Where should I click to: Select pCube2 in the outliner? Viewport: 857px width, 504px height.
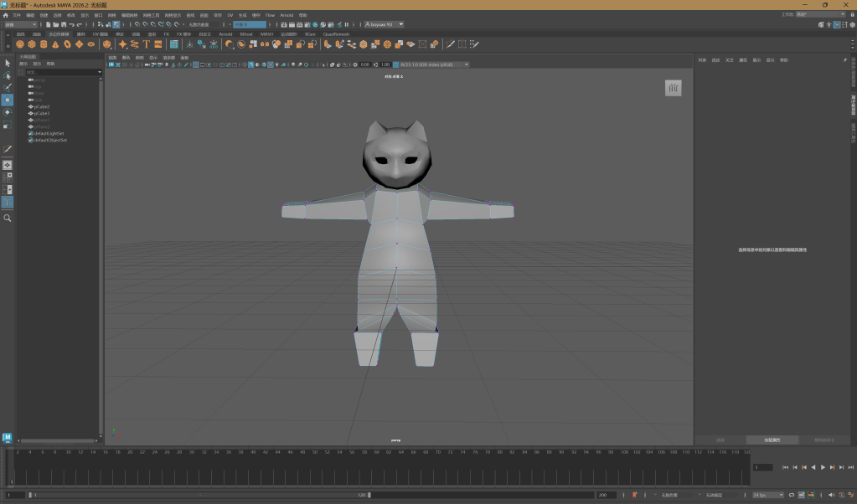tap(42, 106)
